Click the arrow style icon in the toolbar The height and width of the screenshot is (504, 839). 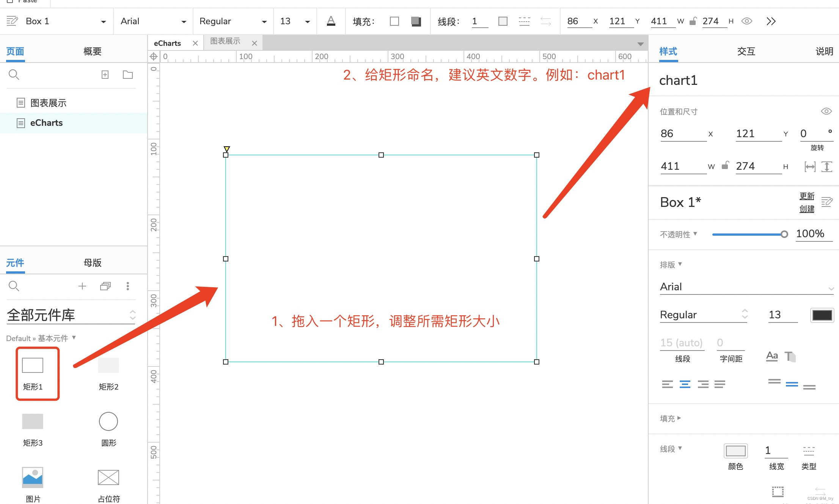click(545, 21)
